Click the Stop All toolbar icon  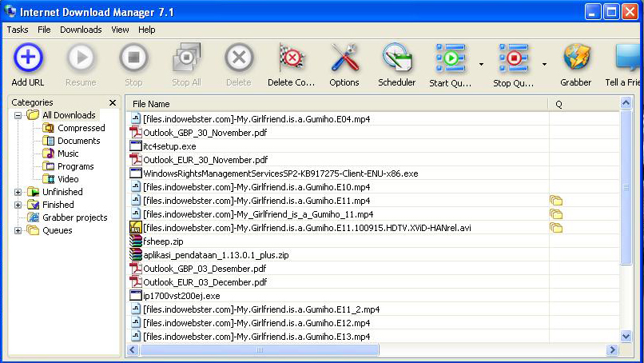coord(186,58)
